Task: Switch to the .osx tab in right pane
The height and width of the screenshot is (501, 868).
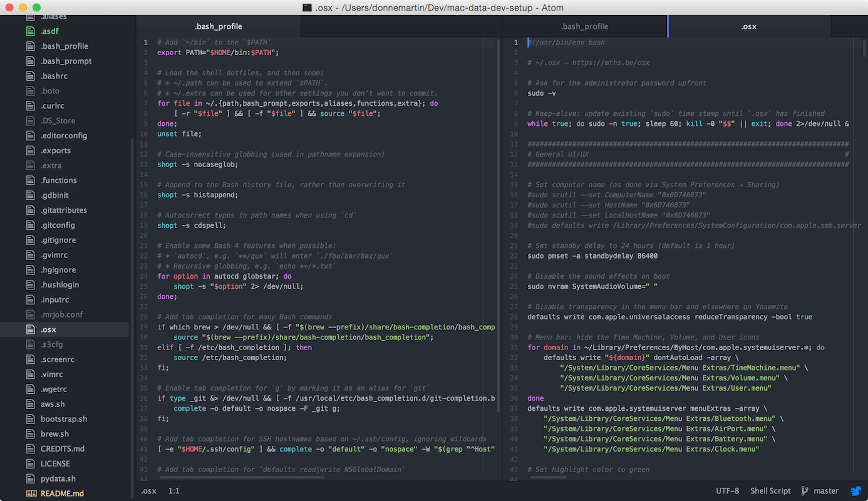Action: tap(748, 26)
